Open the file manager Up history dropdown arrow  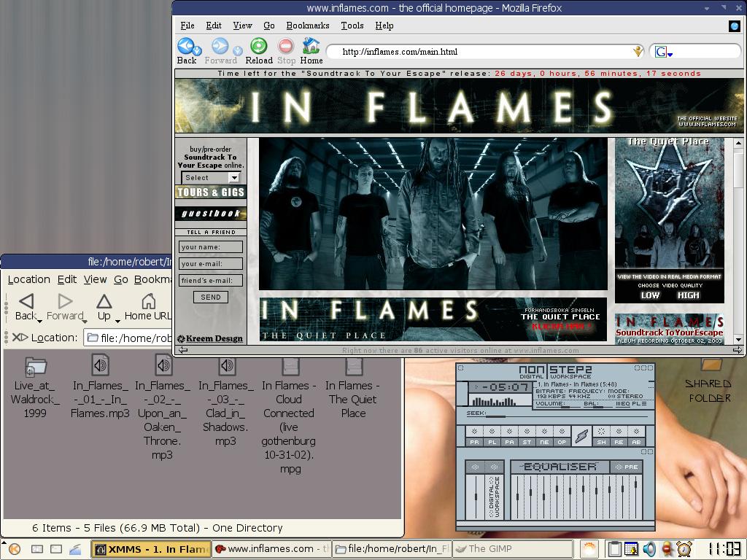click(x=117, y=322)
